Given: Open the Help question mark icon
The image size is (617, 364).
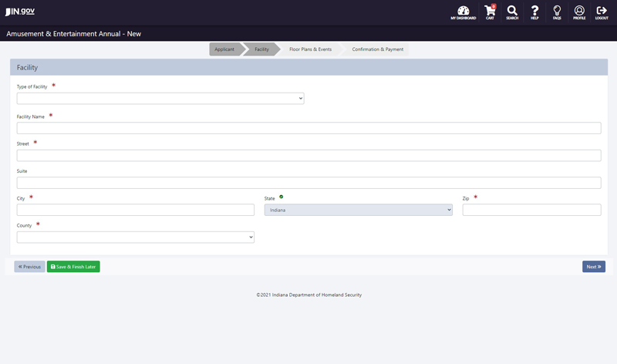Looking at the screenshot, I should pos(534,12).
